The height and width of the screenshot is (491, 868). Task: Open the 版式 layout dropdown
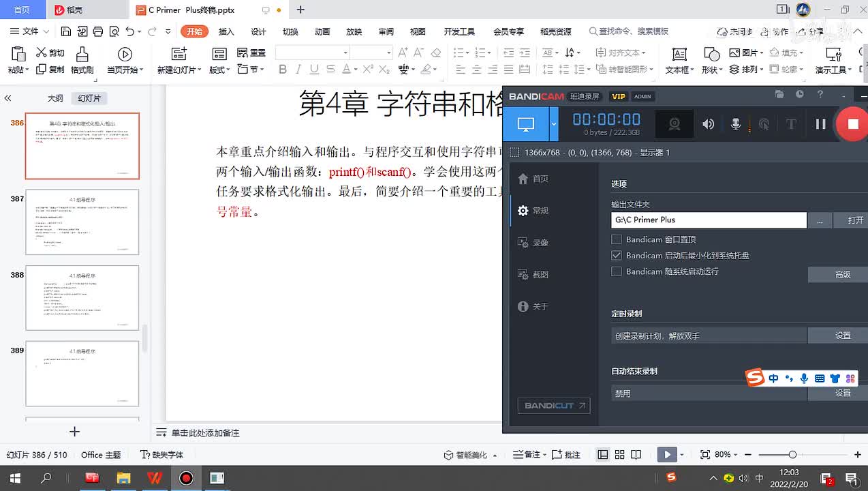click(219, 70)
